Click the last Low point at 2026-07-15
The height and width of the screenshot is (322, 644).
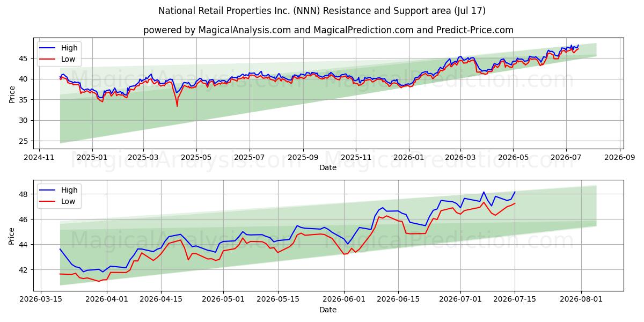coord(515,203)
